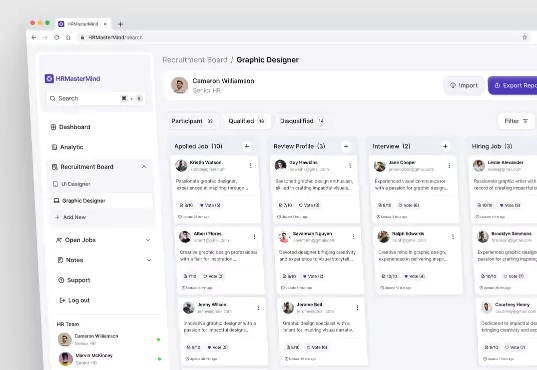The image size is (537, 370).
Task: Open the three-dot menu on Savannah Nguyen's card
Action: [x=353, y=236]
